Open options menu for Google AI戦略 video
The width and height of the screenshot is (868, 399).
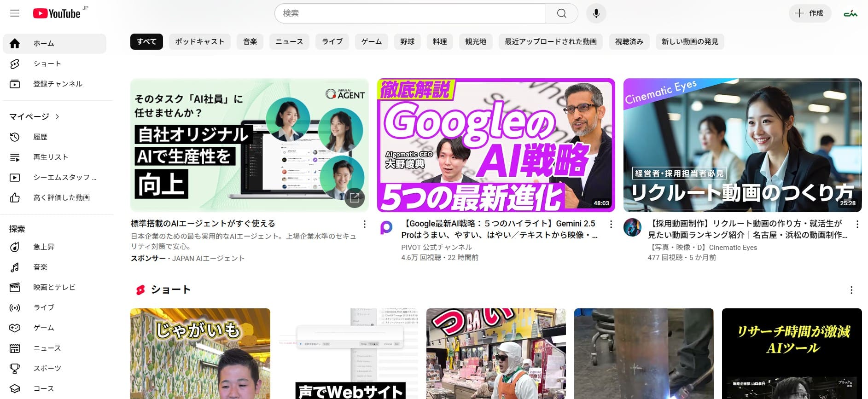(x=611, y=224)
